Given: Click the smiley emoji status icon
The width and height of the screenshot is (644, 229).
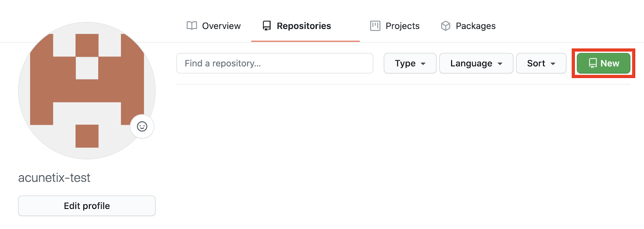Looking at the screenshot, I should (x=142, y=127).
